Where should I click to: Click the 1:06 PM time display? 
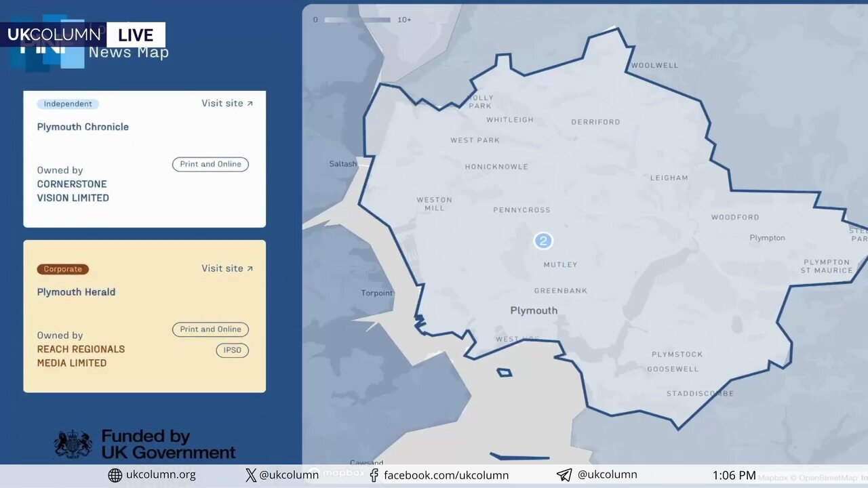pos(734,476)
